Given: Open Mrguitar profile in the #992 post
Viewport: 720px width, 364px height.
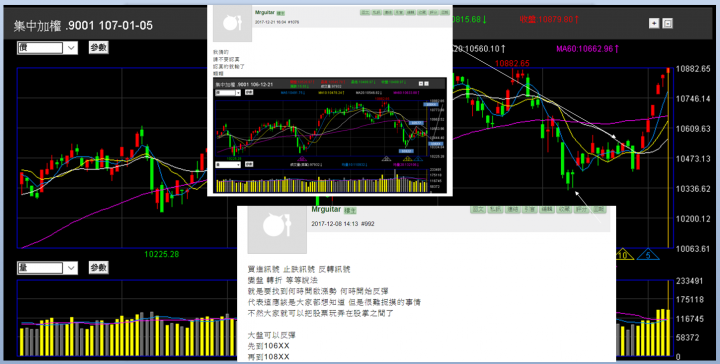Looking at the screenshot, I should pos(326,210).
